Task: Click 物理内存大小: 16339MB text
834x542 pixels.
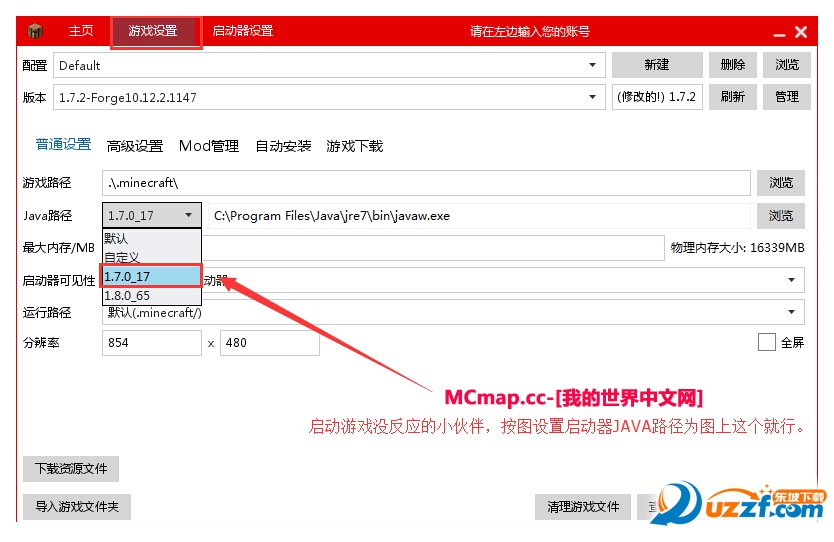Action: tap(737, 248)
